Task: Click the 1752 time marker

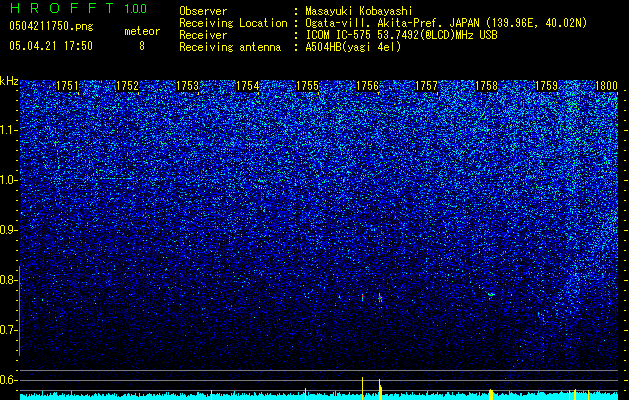Action: pyautogui.click(x=127, y=86)
